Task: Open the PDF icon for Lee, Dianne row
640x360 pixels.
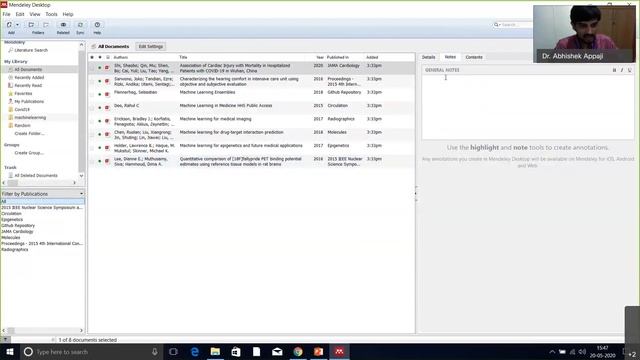Action: pos(107,161)
